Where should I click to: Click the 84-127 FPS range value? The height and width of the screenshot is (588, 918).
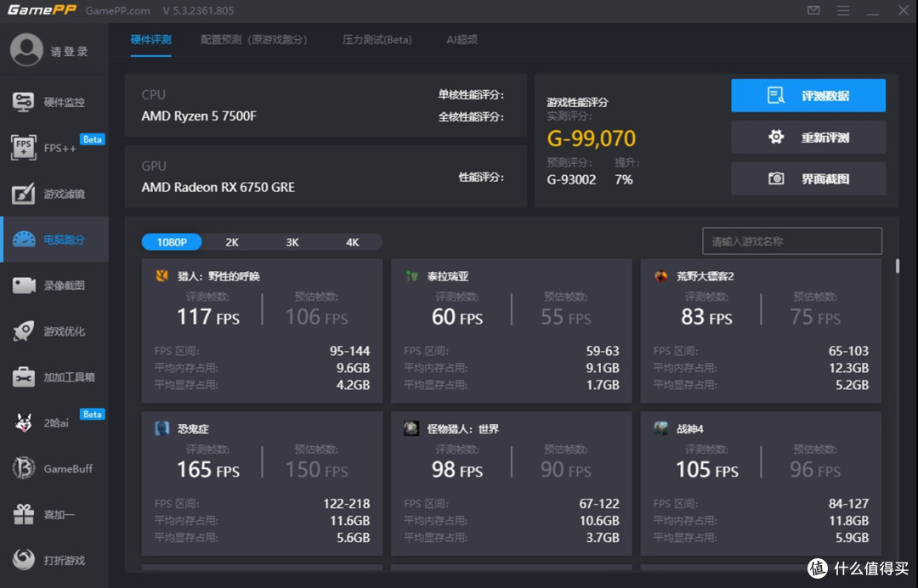848,504
